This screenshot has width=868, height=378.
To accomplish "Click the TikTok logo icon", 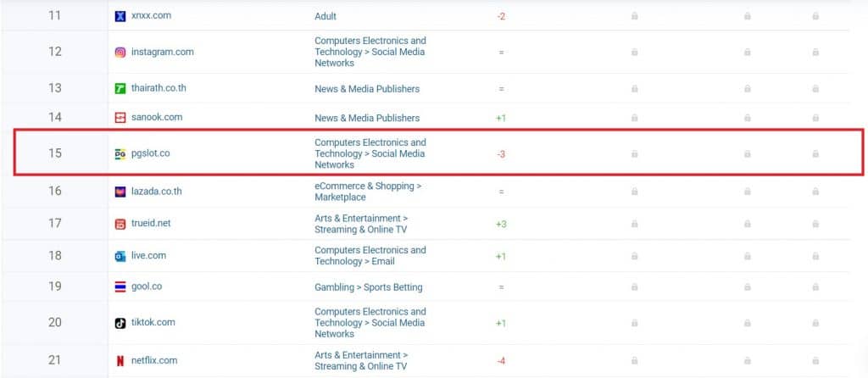I will tap(120, 323).
